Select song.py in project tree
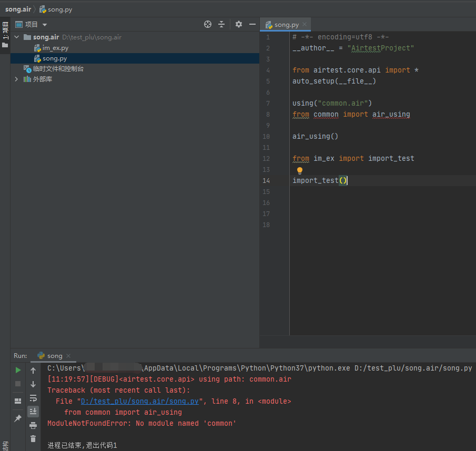This screenshot has height=451, width=476. tap(55, 58)
